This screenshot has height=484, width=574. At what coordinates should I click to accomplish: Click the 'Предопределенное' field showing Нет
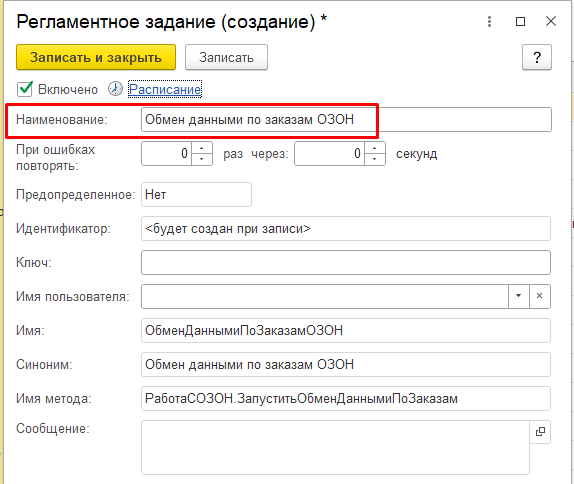(196, 194)
